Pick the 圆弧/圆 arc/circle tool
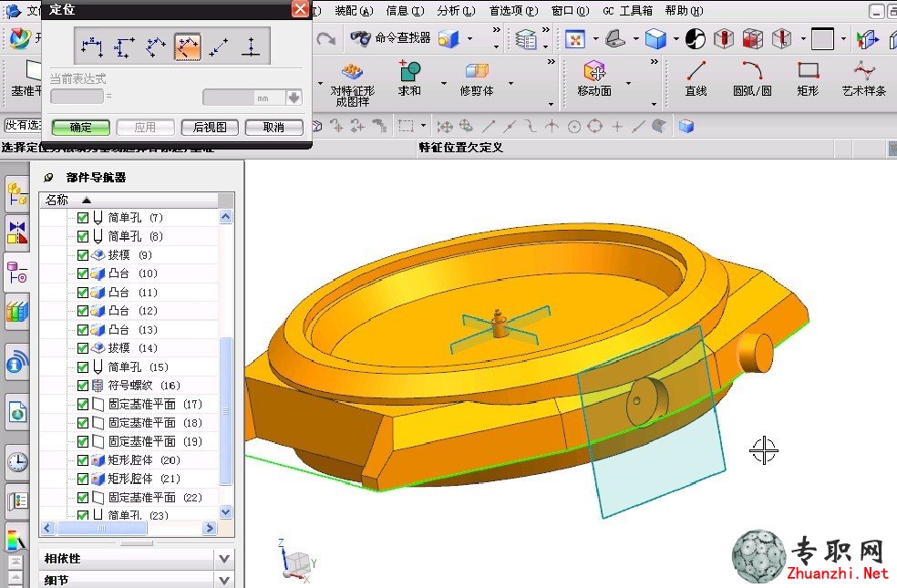The width and height of the screenshot is (897, 588). point(752,79)
